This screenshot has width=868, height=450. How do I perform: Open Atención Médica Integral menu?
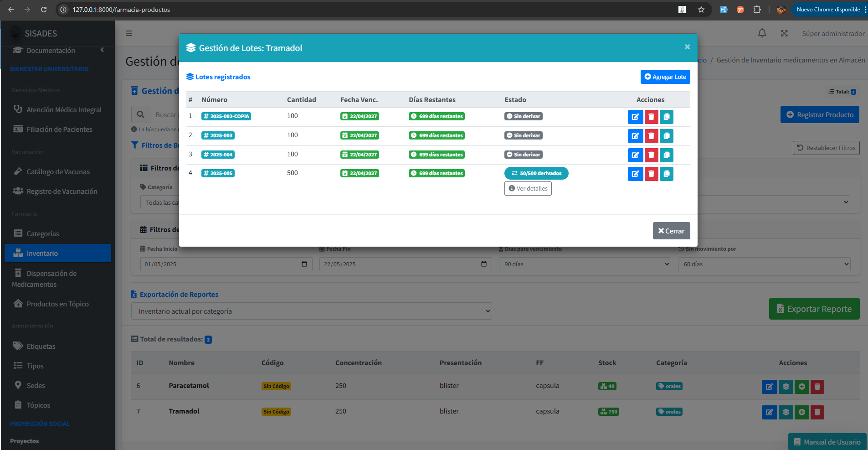tap(58, 109)
